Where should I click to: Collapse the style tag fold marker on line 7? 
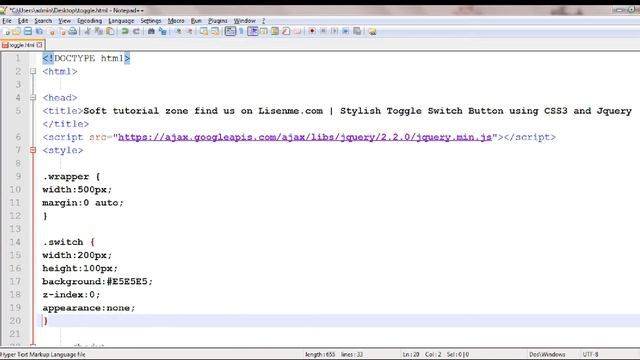[33, 150]
